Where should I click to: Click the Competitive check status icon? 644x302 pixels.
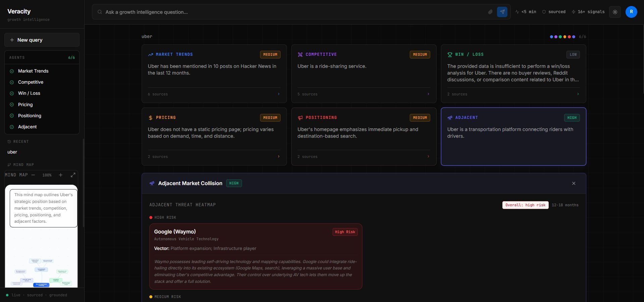coord(12,82)
